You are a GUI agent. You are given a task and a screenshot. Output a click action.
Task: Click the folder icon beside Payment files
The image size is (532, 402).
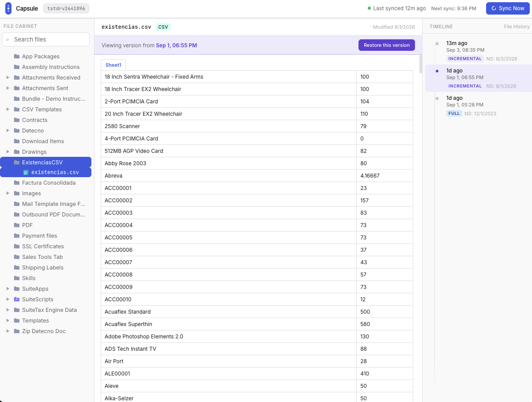(17, 236)
